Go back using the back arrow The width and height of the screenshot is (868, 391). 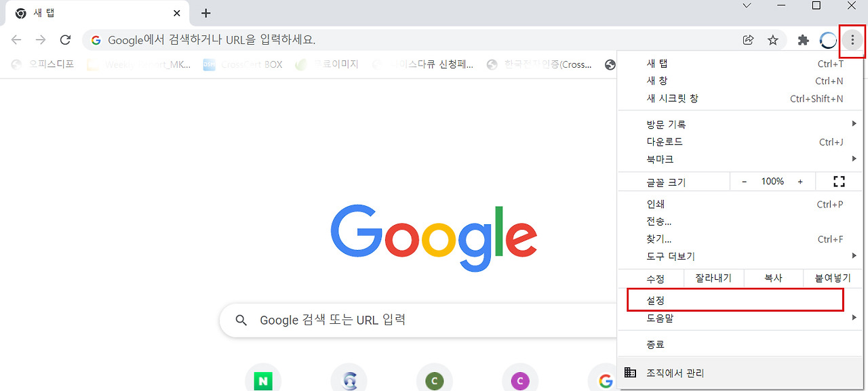[16, 40]
